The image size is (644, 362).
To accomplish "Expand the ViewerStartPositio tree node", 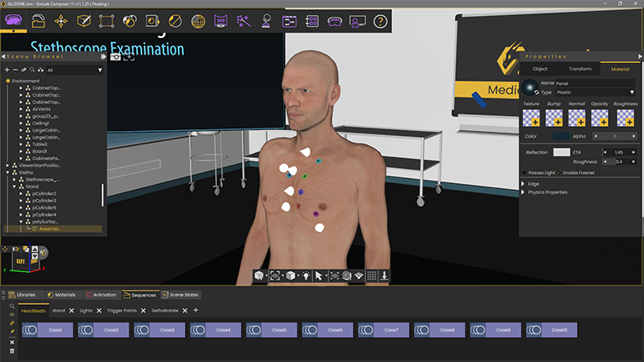I will coord(8,165).
